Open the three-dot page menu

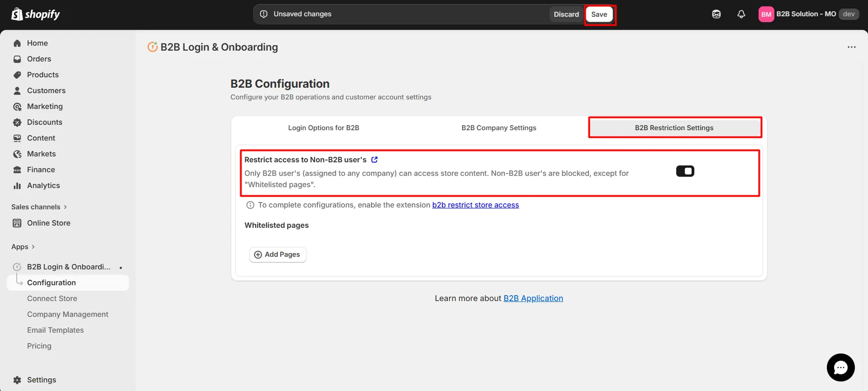[852, 47]
